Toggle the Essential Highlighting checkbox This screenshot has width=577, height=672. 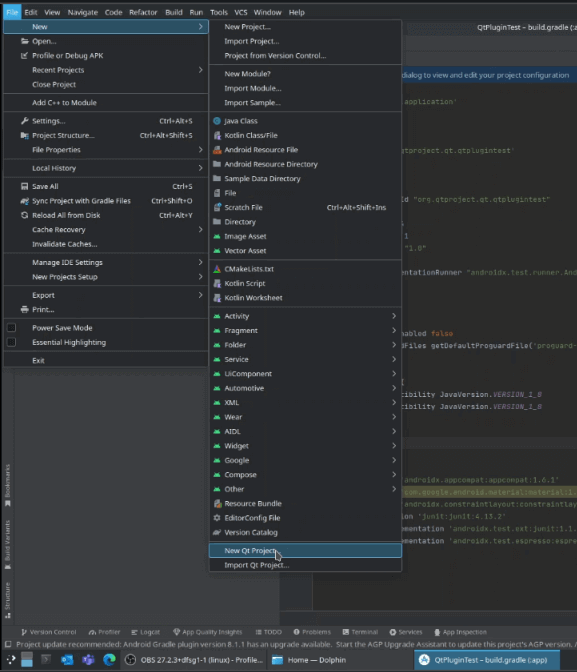(x=12, y=342)
